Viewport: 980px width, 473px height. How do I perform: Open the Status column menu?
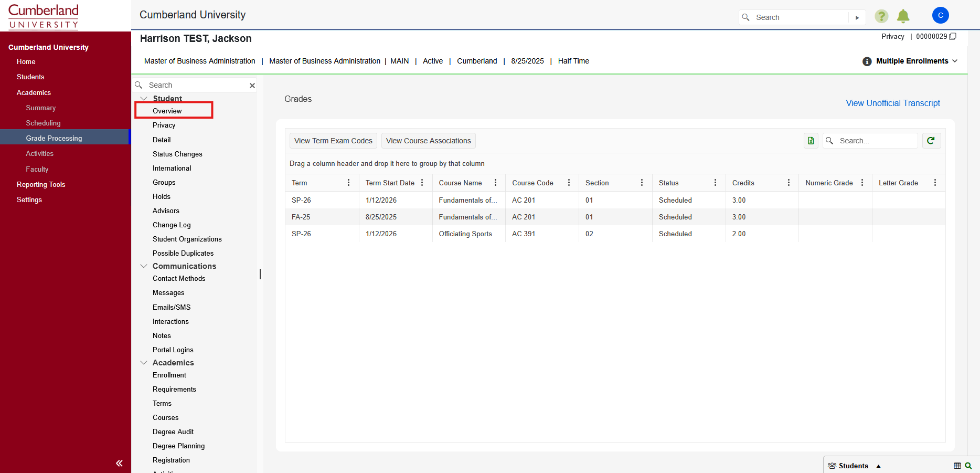pos(715,183)
